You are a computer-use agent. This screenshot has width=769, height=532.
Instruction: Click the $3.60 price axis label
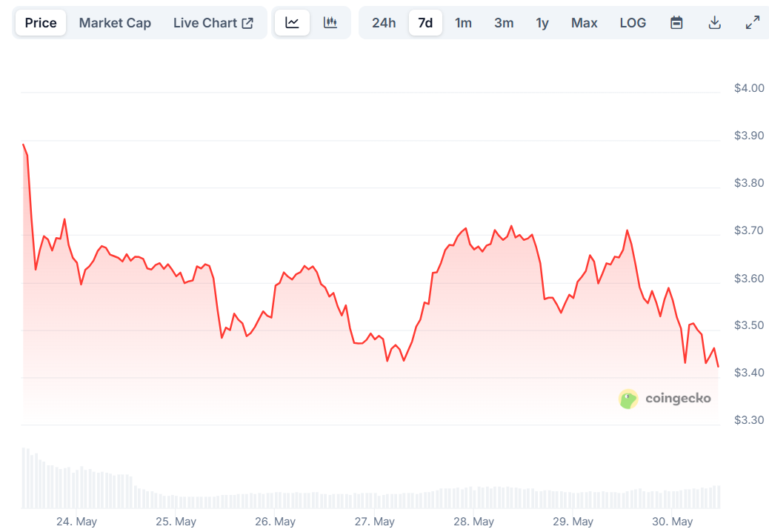pos(749,279)
